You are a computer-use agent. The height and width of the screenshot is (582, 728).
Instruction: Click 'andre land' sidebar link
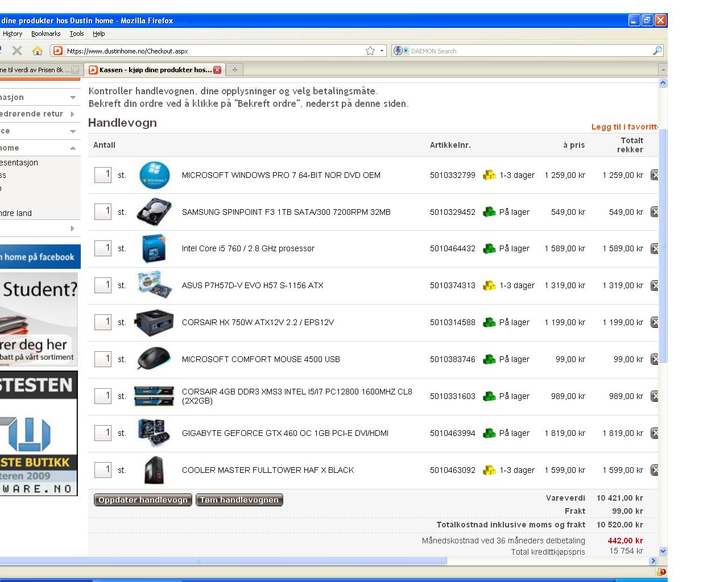point(16,213)
